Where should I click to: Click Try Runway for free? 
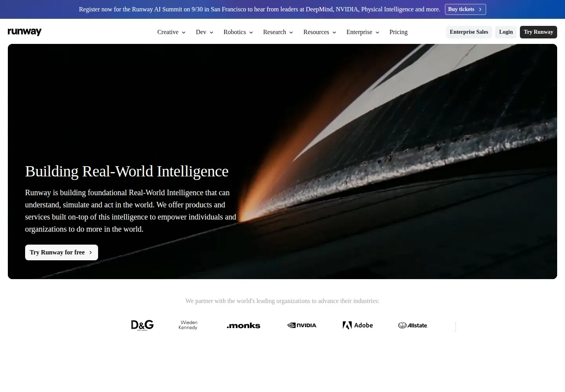(x=62, y=252)
